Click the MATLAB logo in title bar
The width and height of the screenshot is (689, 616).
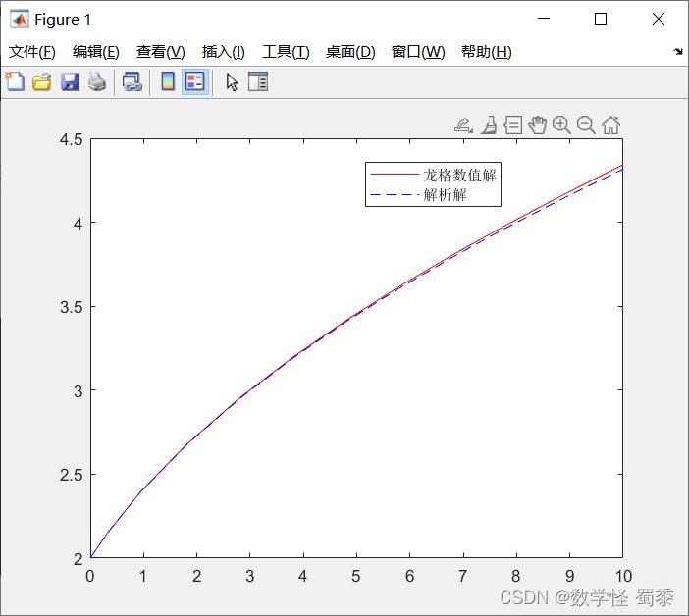point(20,20)
